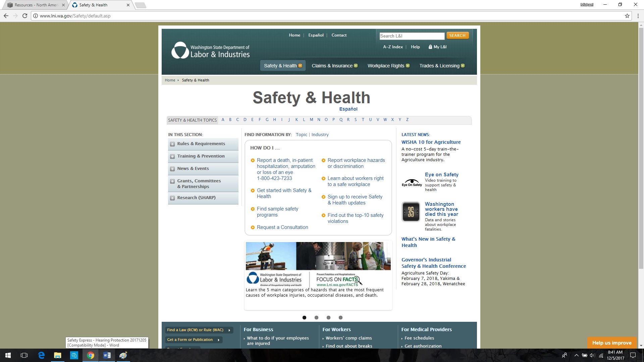Image resolution: width=644 pixels, height=362 pixels.
Task: Click the site information icon in address bar
Action: click(36, 16)
